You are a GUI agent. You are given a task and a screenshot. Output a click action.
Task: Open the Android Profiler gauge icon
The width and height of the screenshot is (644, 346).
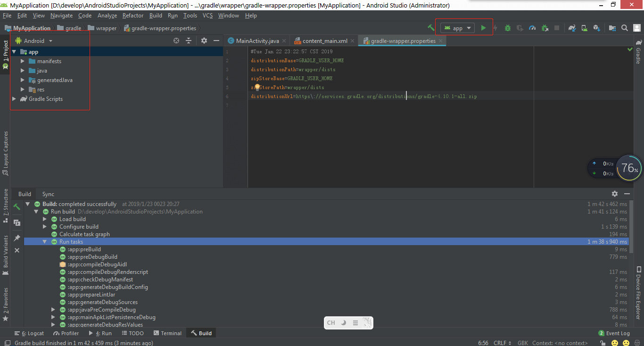pyautogui.click(x=532, y=28)
